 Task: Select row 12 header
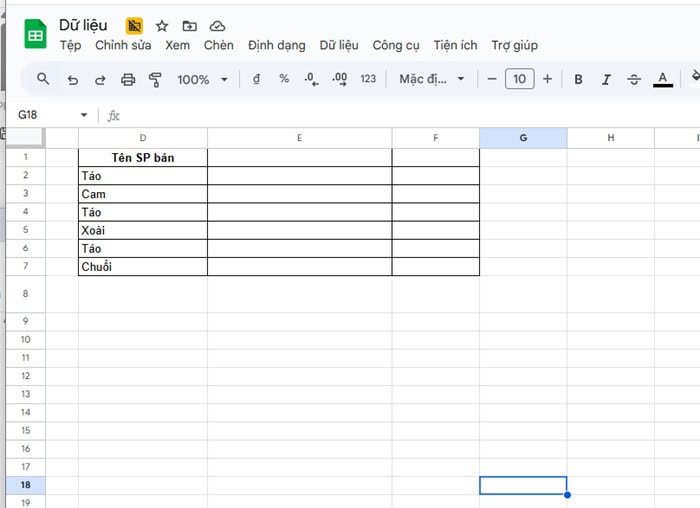coord(25,376)
